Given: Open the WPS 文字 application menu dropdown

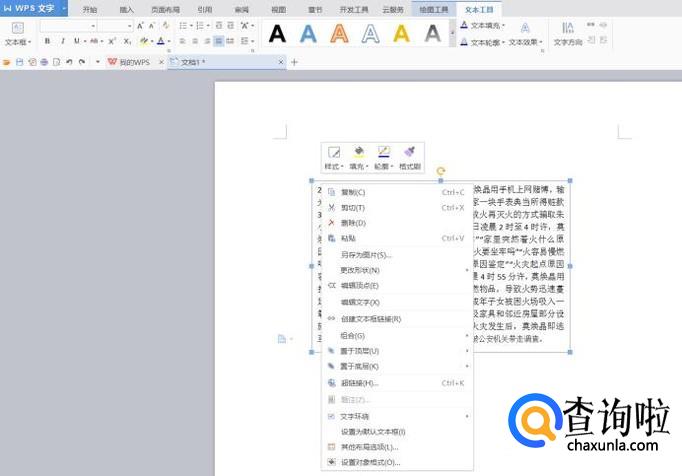Looking at the screenshot, I should pyautogui.click(x=64, y=8).
